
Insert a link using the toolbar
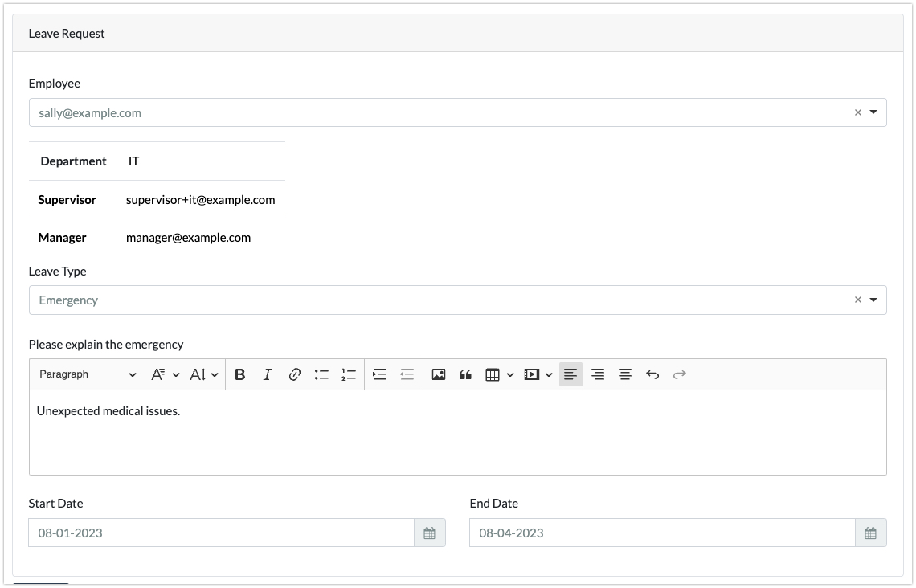click(295, 374)
